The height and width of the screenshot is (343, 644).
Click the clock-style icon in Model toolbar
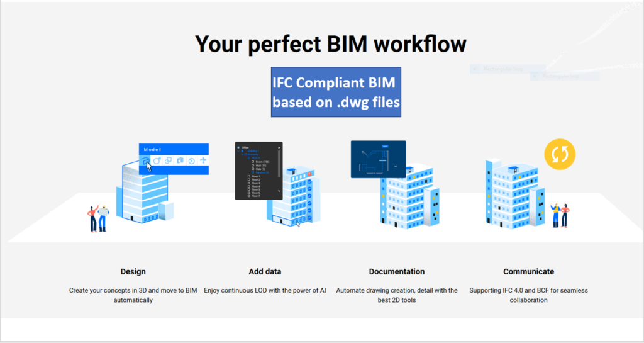(191, 161)
